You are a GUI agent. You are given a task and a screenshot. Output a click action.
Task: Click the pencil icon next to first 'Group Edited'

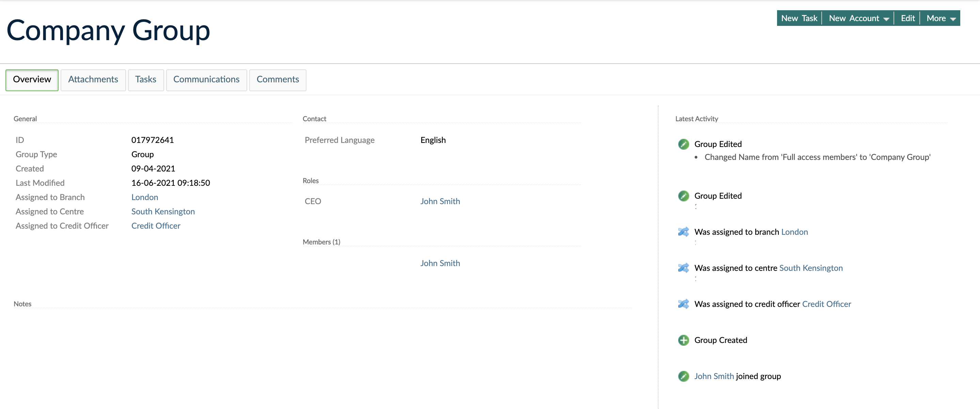coord(684,144)
